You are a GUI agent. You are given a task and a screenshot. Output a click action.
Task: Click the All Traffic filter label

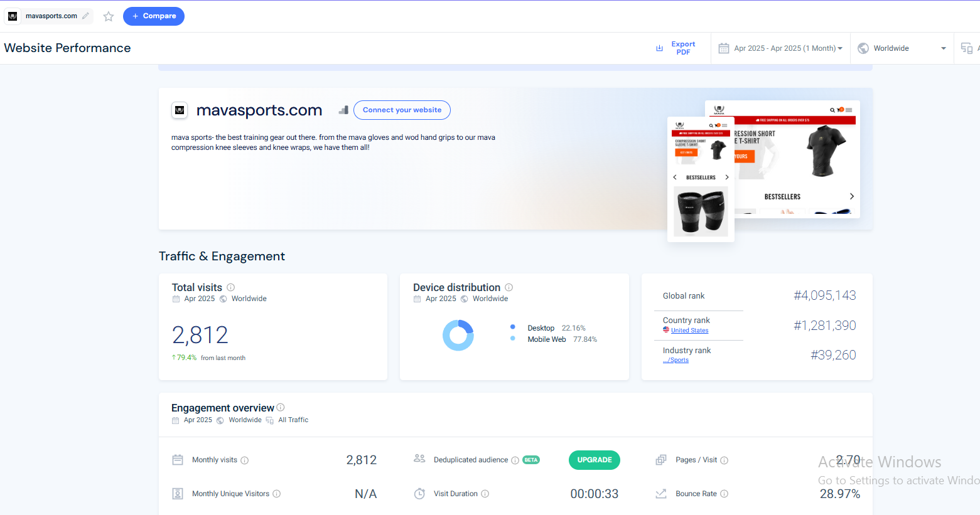(293, 420)
